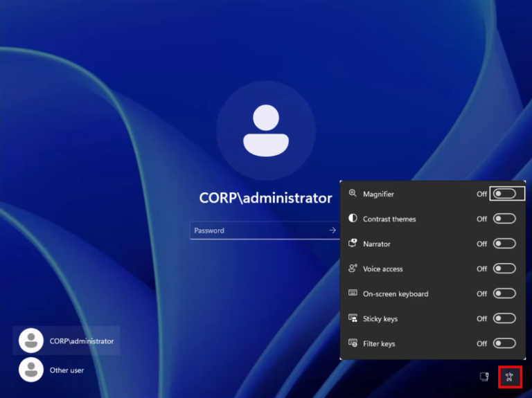Click the Voice access icon
Screen dimensions: 532x398
point(353,268)
